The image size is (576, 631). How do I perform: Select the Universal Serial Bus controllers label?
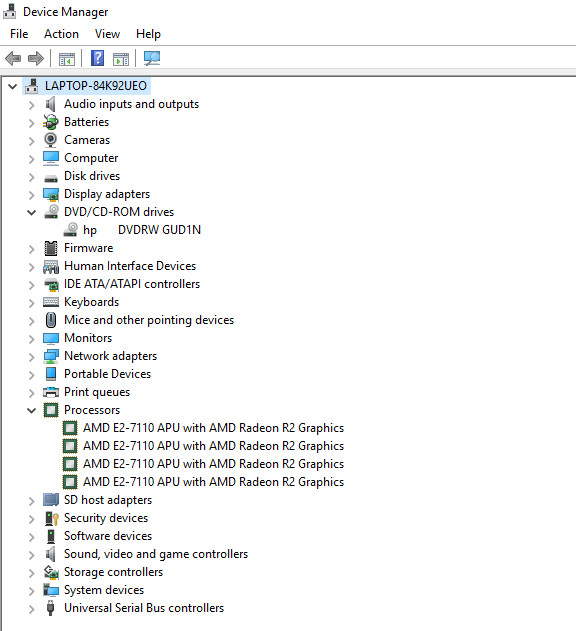(144, 608)
